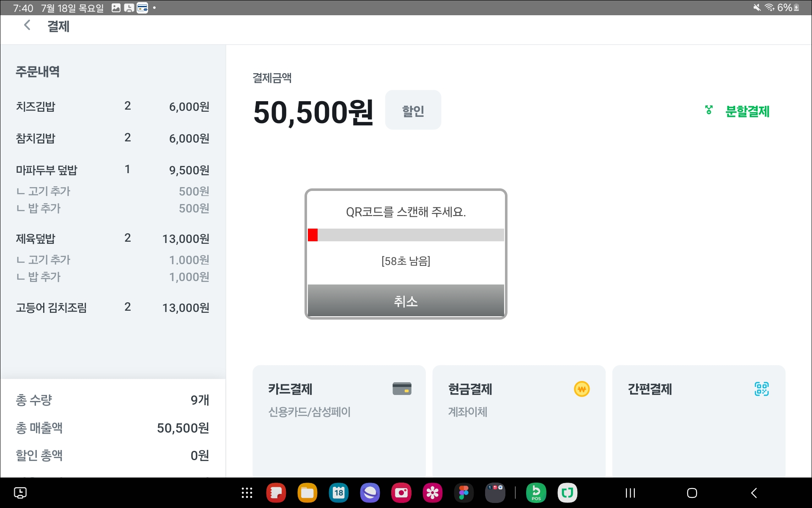Click the Wi-Fi status icon

[x=770, y=8]
